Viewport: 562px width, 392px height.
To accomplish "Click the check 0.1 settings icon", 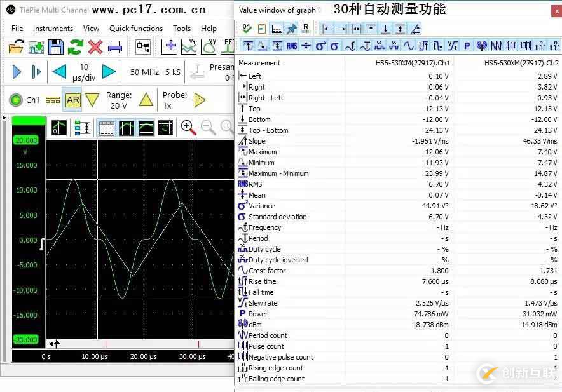I will (247, 29).
